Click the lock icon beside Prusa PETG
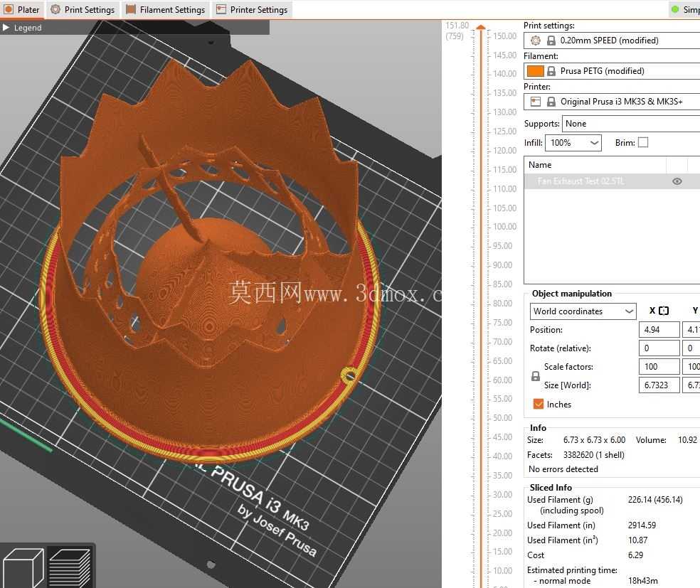Image resolution: width=700 pixels, height=588 pixels. [551, 71]
